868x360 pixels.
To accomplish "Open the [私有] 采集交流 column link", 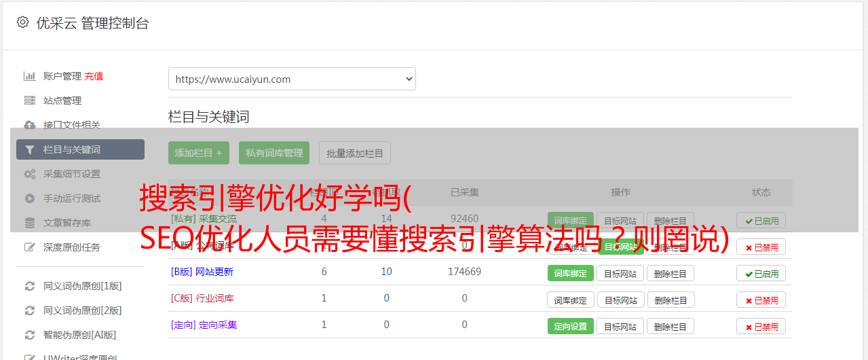I will [204, 219].
